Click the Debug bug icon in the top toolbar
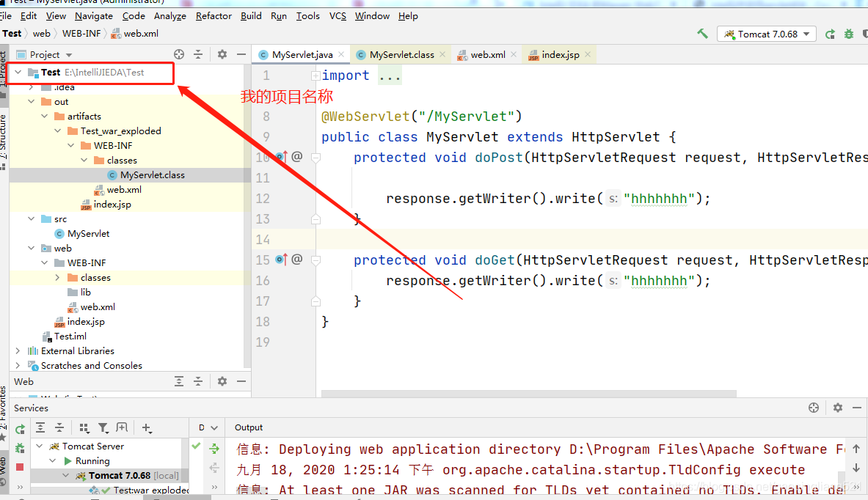The width and height of the screenshot is (868, 500). click(x=849, y=34)
